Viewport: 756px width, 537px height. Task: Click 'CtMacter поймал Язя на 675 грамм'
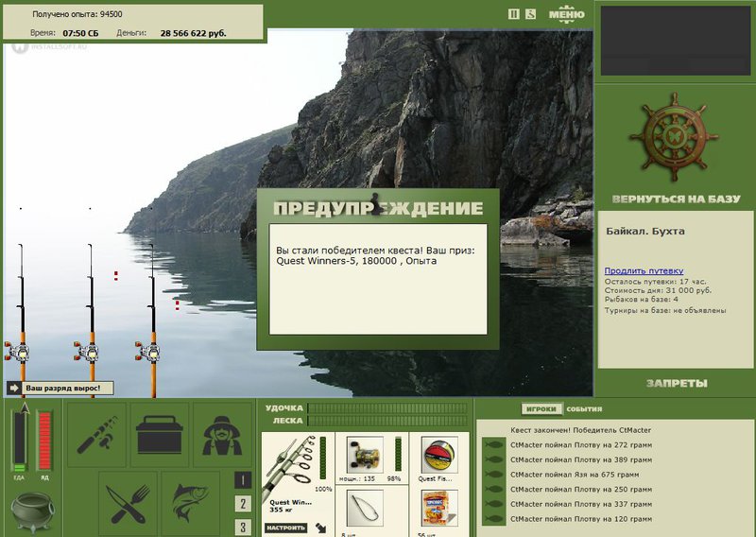575,475
